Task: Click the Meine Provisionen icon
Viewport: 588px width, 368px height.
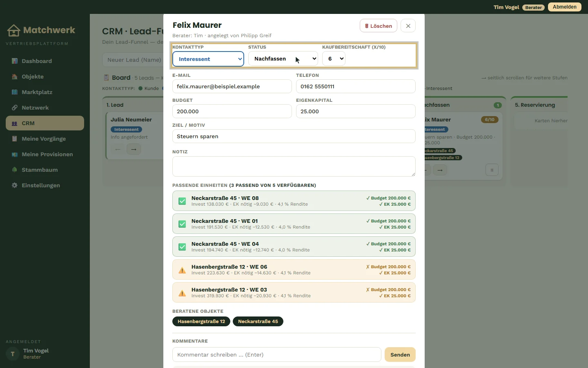Action: (15, 154)
